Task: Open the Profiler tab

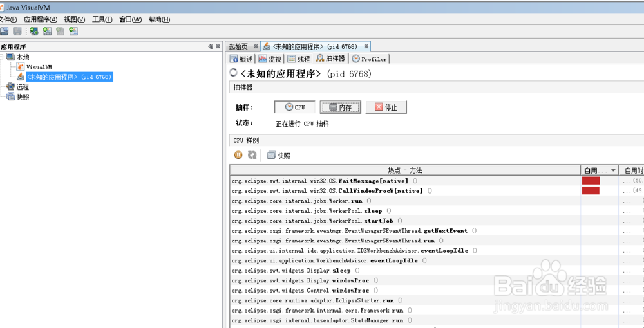Action: [x=369, y=59]
